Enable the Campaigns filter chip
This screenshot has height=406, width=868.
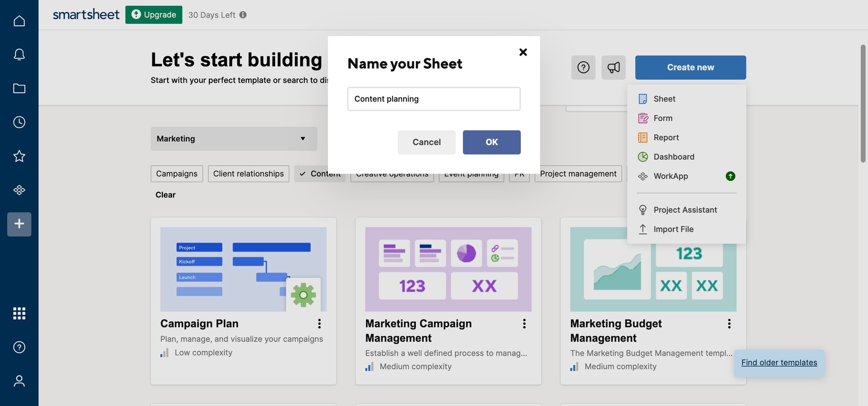177,174
